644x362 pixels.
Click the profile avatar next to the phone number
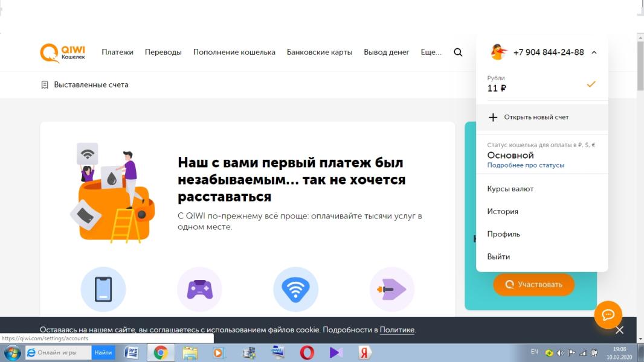tap(497, 52)
